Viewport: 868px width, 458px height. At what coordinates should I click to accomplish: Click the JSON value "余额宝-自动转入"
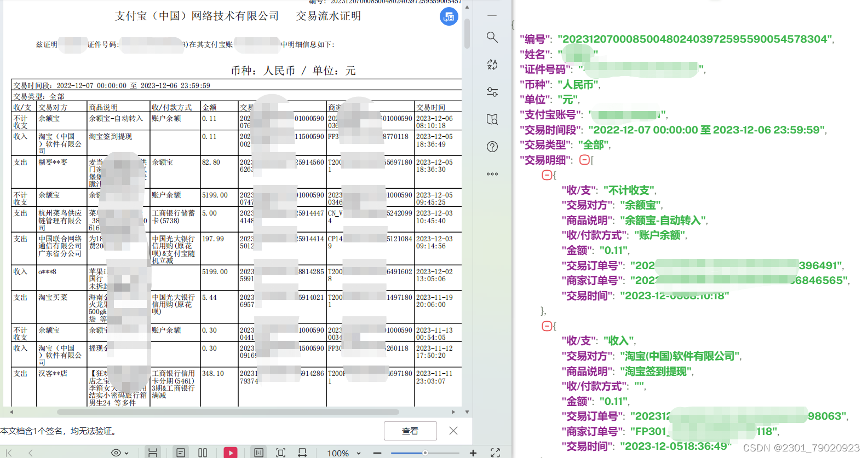(x=664, y=220)
